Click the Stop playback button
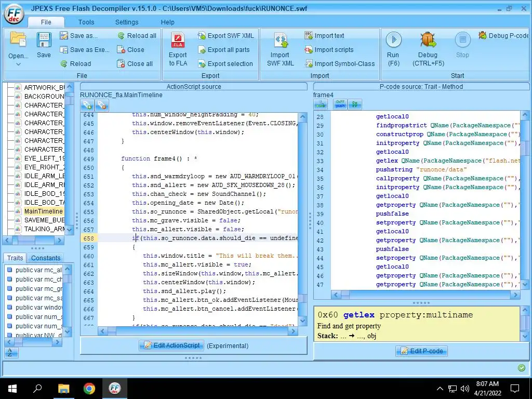This screenshot has height=399, width=532. tap(462, 45)
